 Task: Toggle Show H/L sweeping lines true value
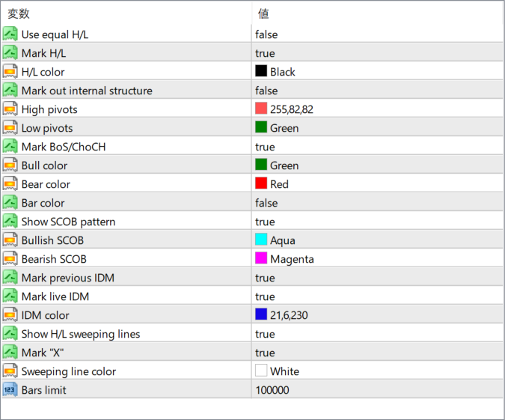point(265,334)
